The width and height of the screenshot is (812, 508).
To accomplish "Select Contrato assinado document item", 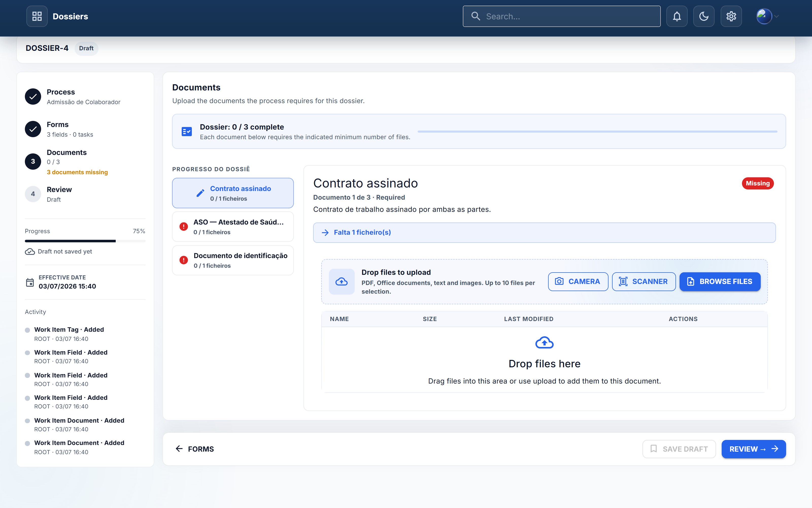I will click(x=233, y=193).
